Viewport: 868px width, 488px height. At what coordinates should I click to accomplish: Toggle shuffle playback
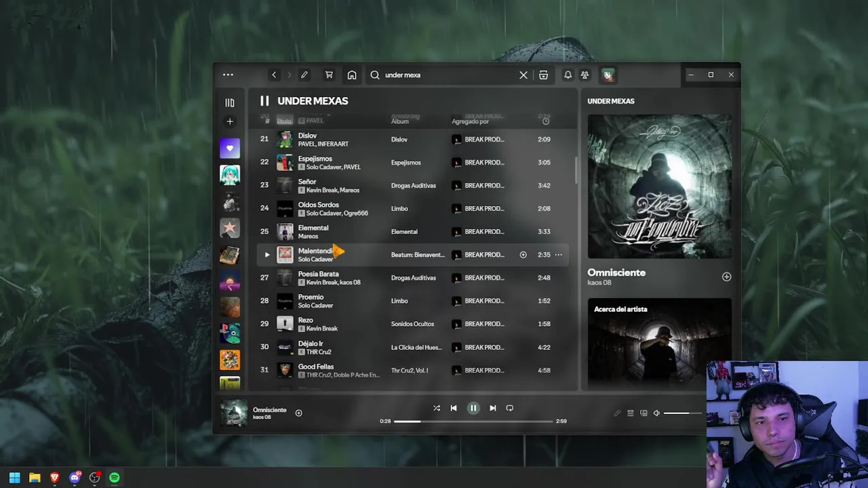click(437, 408)
